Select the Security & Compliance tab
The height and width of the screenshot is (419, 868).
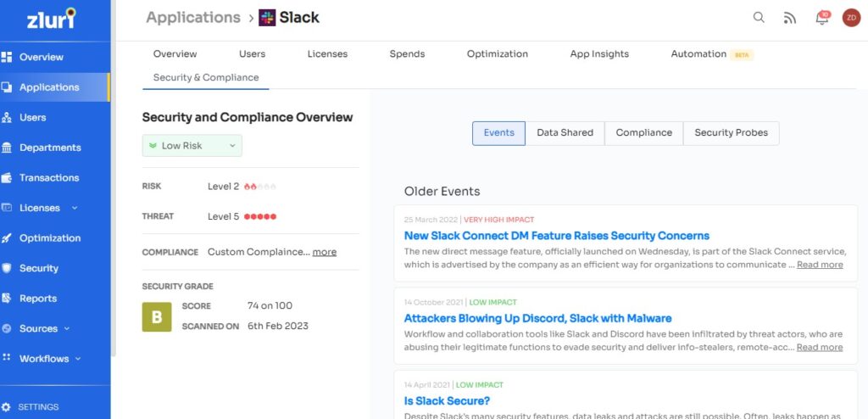pos(206,77)
